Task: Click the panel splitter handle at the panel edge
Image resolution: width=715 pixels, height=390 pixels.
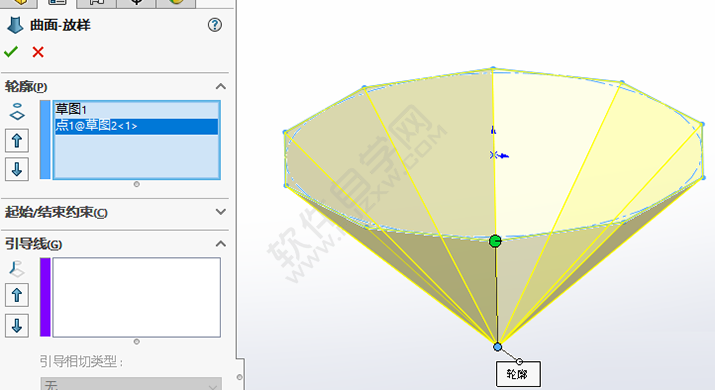Action: click(x=240, y=377)
